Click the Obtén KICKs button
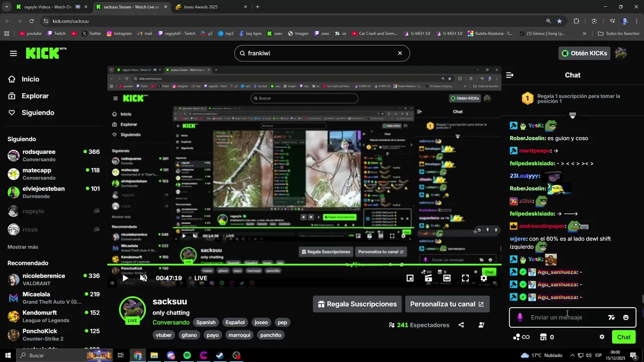 (584, 53)
